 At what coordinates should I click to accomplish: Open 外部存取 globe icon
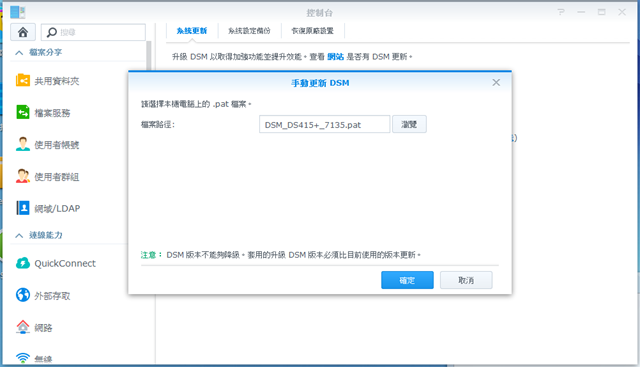click(23, 295)
